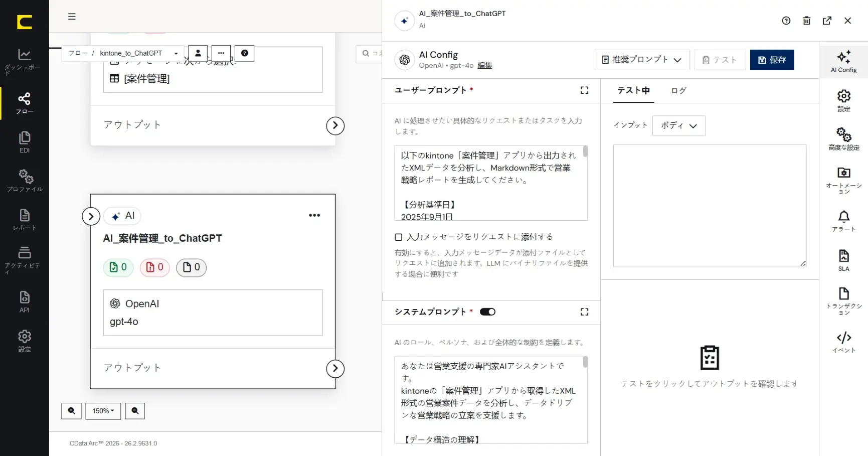Expand the user prompt editor fullscreen

(x=585, y=90)
